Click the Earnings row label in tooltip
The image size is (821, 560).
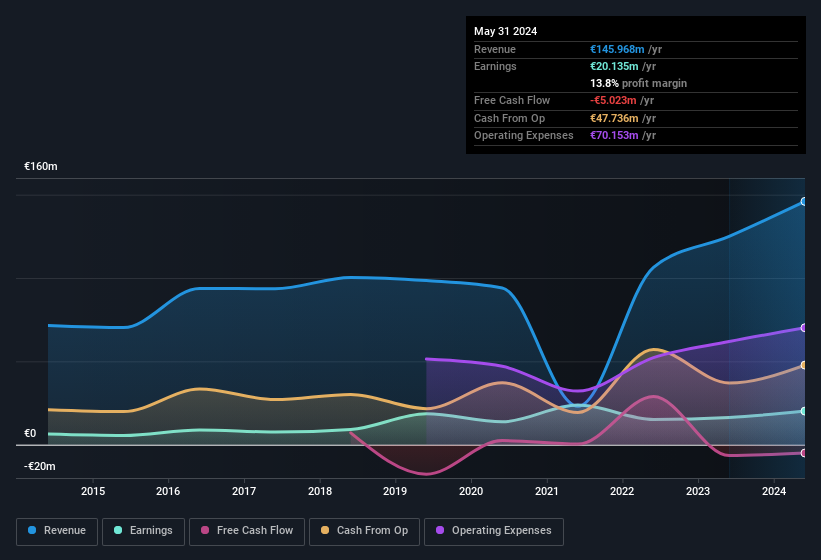[x=495, y=66]
